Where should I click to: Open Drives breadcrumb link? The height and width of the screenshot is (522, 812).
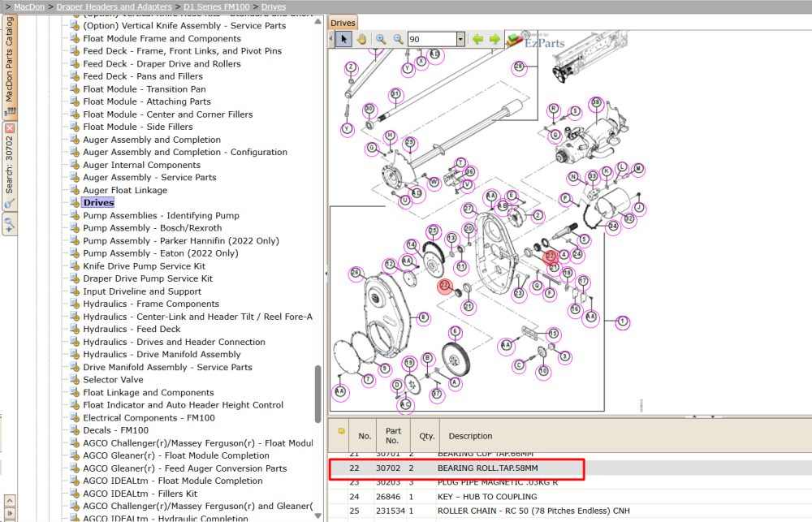pos(274,6)
